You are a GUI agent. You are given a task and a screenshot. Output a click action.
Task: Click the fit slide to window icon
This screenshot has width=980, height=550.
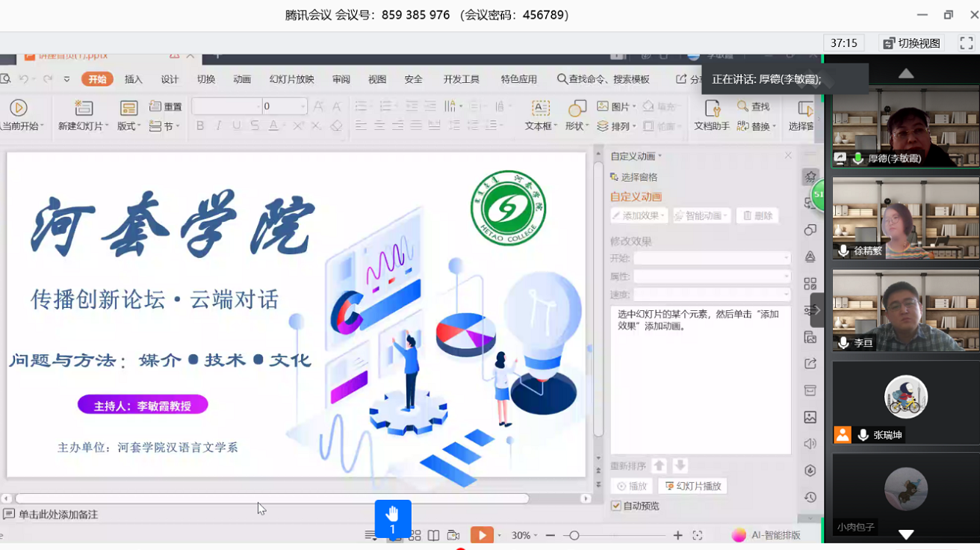pos(697,535)
